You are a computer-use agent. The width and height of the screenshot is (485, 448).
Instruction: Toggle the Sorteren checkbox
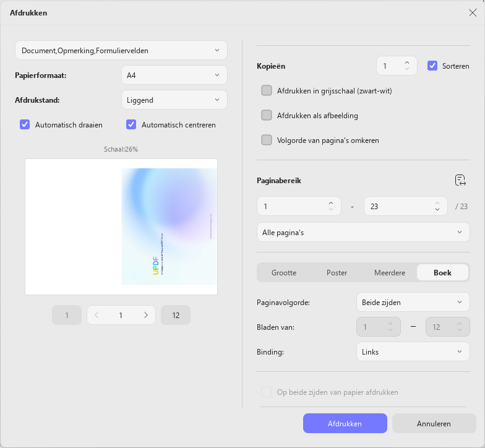(432, 66)
